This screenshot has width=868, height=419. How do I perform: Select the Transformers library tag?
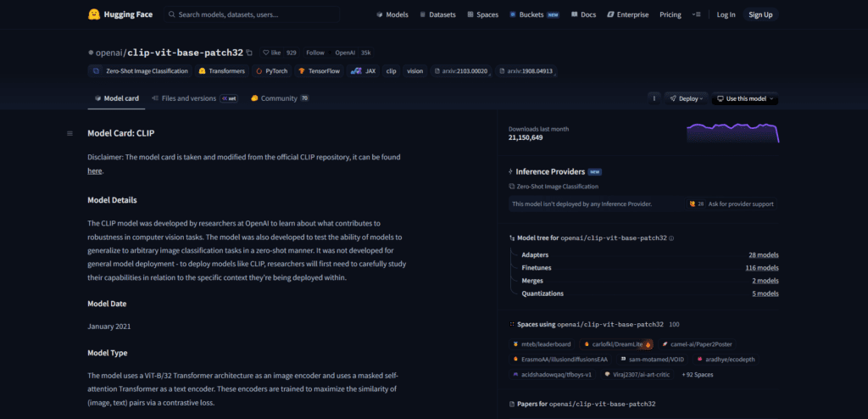click(221, 71)
